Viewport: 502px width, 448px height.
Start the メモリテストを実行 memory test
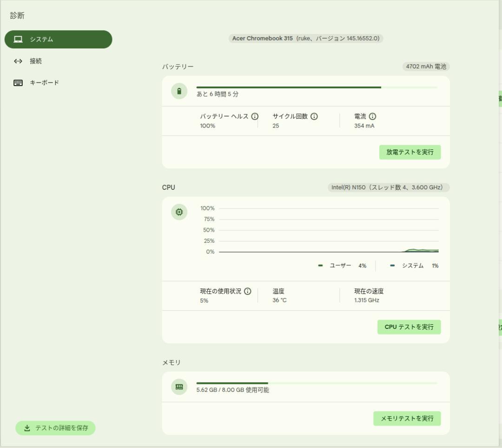pos(407,418)
